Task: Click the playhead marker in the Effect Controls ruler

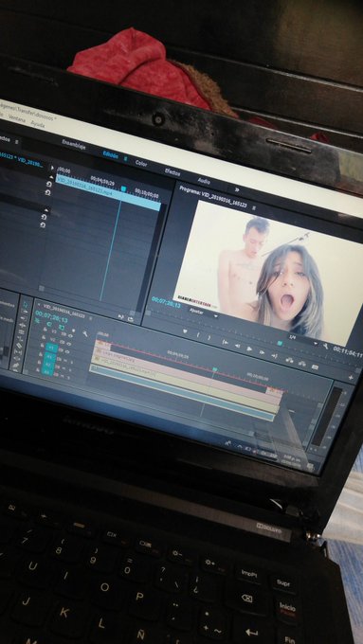Action: 123,188
